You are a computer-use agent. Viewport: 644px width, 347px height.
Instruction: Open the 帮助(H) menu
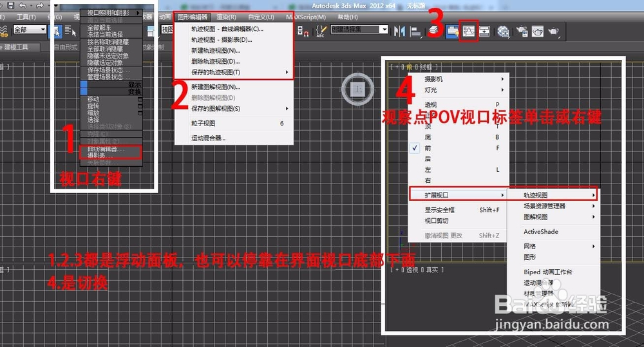[348, 17]
